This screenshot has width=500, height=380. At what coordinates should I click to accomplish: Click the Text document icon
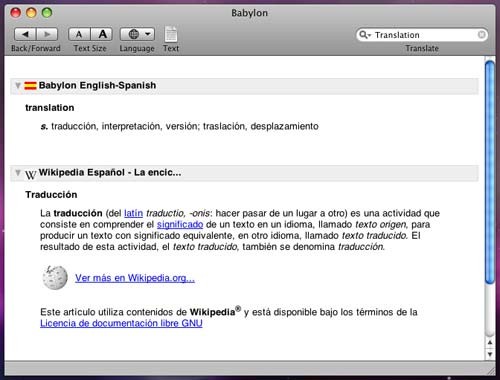click(171, 34)
